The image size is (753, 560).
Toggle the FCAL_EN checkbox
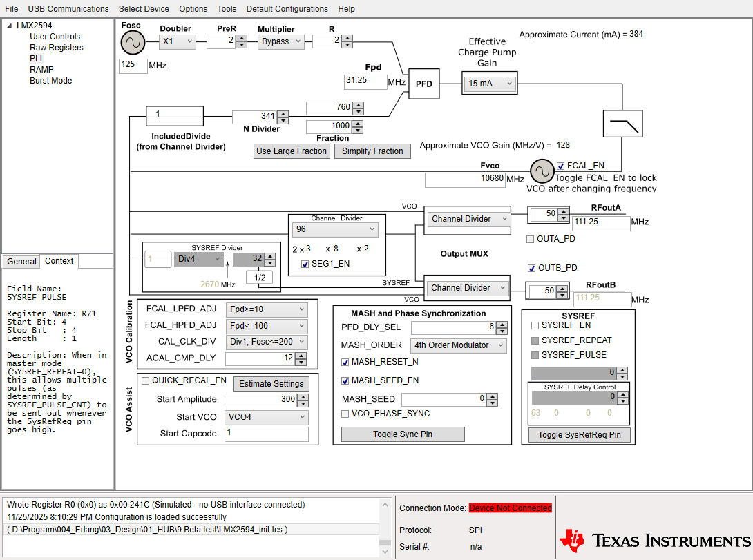pyautogui.click(x=561, y=166)
